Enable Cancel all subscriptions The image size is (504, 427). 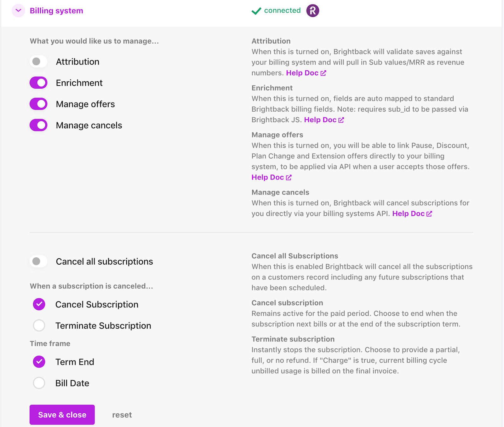point(38,261)
